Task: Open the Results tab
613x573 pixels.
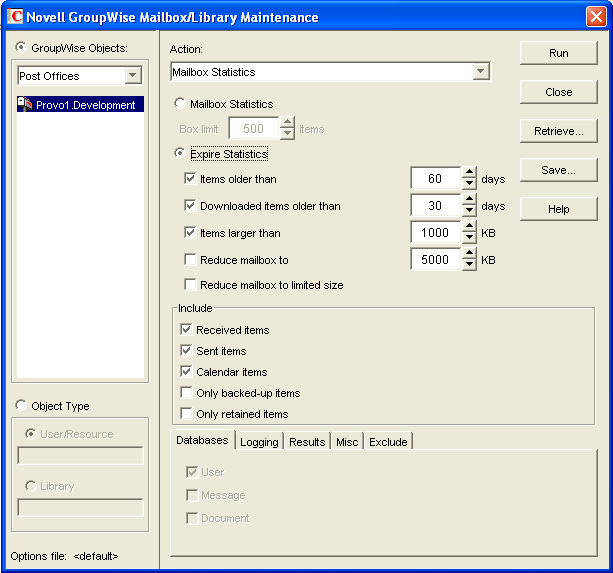Action: 307,442
